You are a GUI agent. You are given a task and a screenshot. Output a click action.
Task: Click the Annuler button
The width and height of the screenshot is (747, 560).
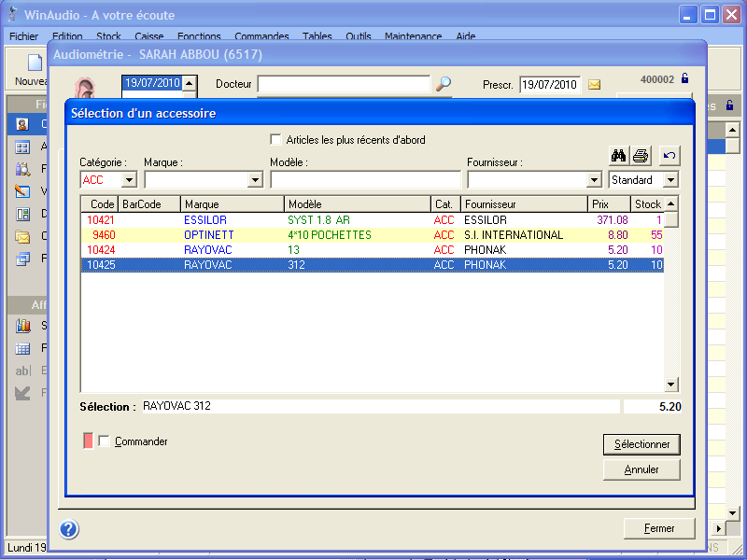641,469
